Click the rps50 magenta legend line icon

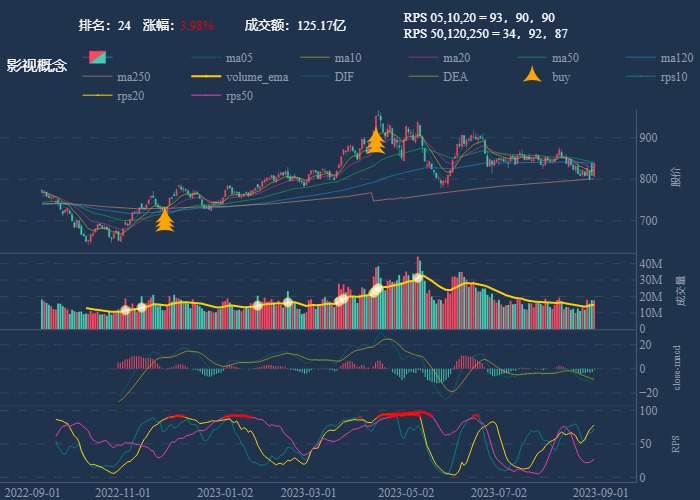pos(206,96)
